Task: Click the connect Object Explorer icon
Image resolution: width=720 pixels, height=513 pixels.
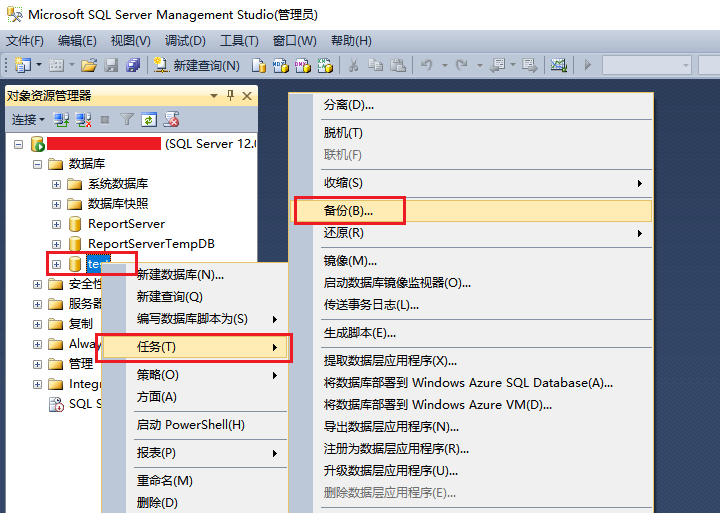Action: coord(62,119)
